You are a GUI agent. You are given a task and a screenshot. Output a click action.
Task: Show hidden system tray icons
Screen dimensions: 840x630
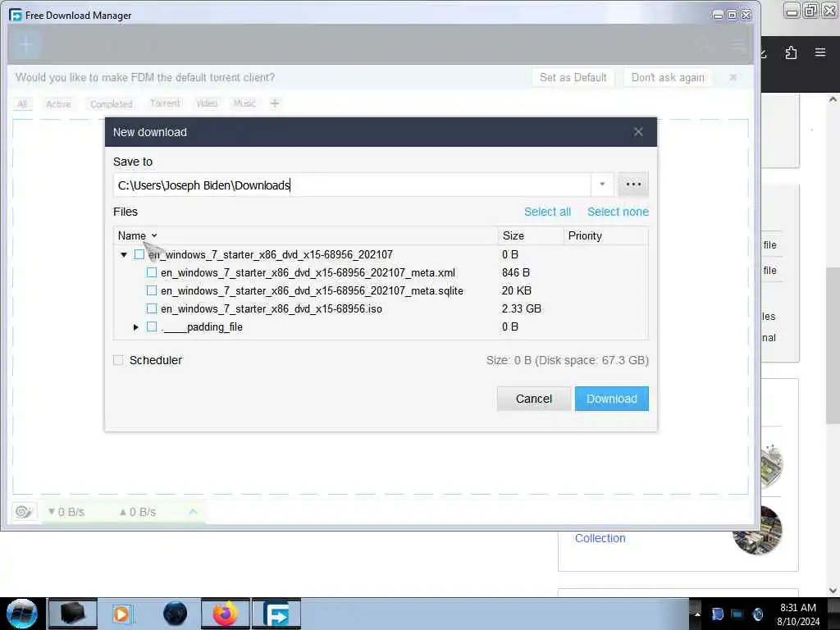tap(697, 614)
